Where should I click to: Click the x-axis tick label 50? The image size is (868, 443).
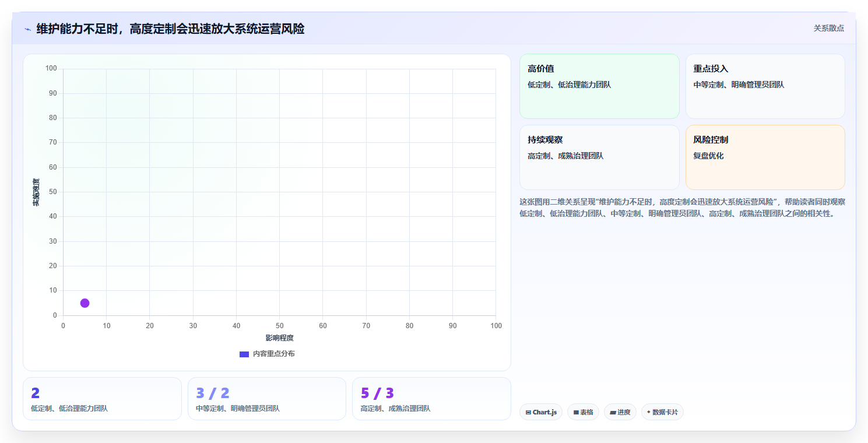click(x=280, y=326)
